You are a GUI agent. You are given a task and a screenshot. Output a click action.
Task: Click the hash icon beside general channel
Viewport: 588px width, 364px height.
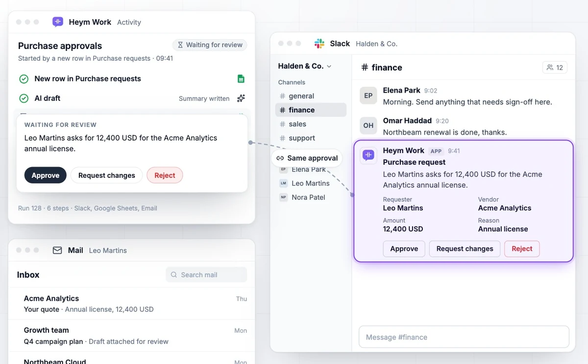click(282, 96)
